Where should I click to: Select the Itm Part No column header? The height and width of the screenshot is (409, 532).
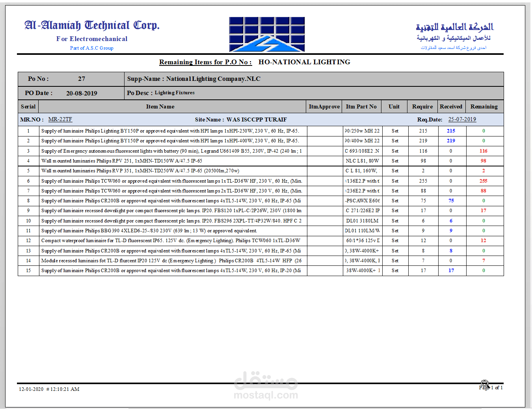[x=361, y=106]
